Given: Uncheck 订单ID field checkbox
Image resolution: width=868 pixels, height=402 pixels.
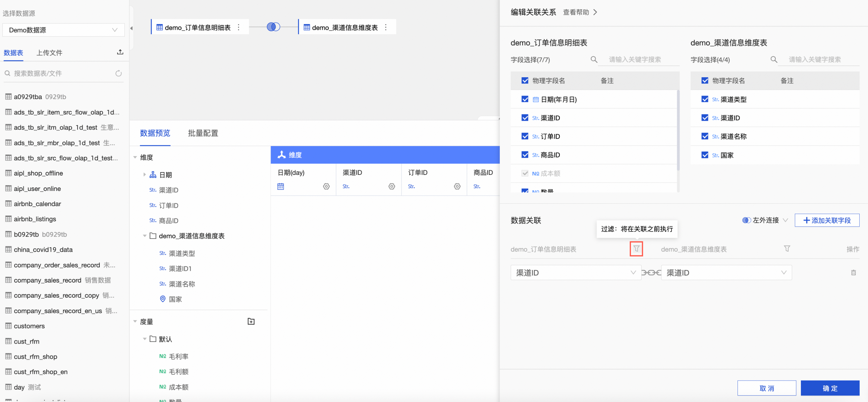Looking at the screenshot, I should tap(525, 136).
